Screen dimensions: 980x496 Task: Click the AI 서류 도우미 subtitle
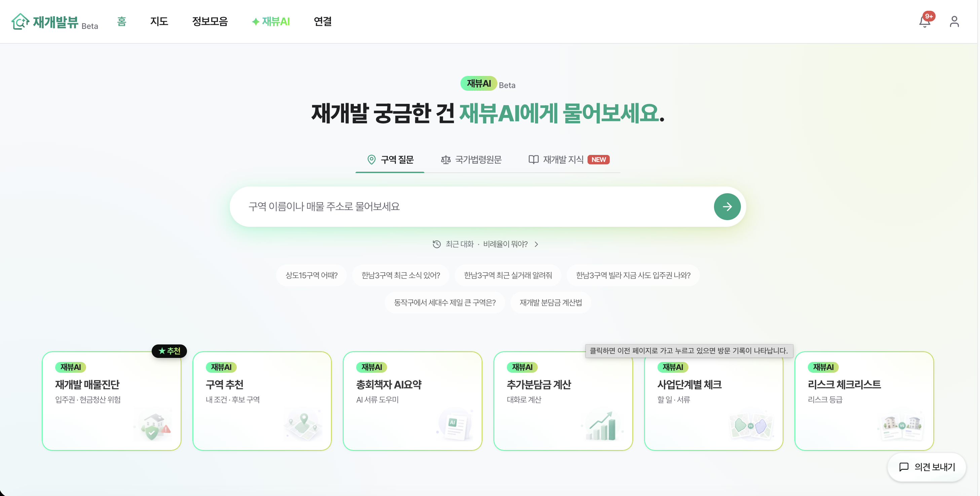377,400
